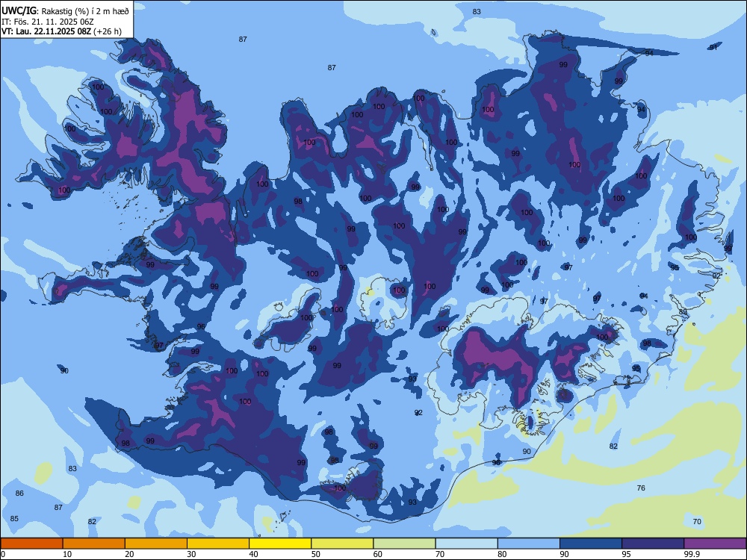Click the light green 60–70 legend swatch

coord(404,544)
